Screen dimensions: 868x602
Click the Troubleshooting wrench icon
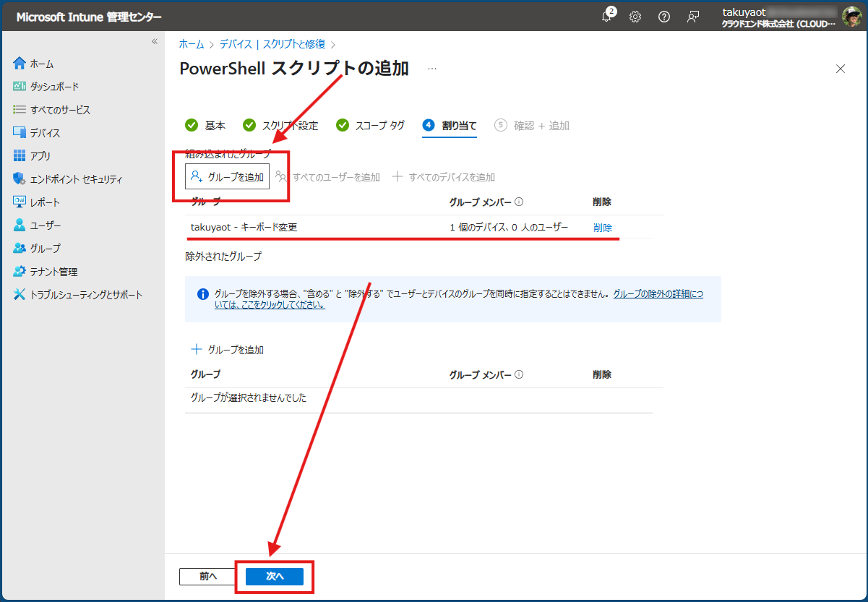[20, 295]
